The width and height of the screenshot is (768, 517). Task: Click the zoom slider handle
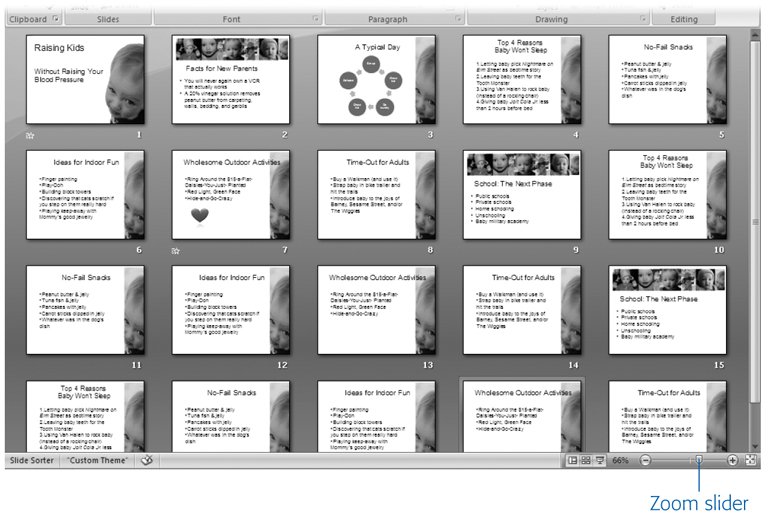[699, 460]
